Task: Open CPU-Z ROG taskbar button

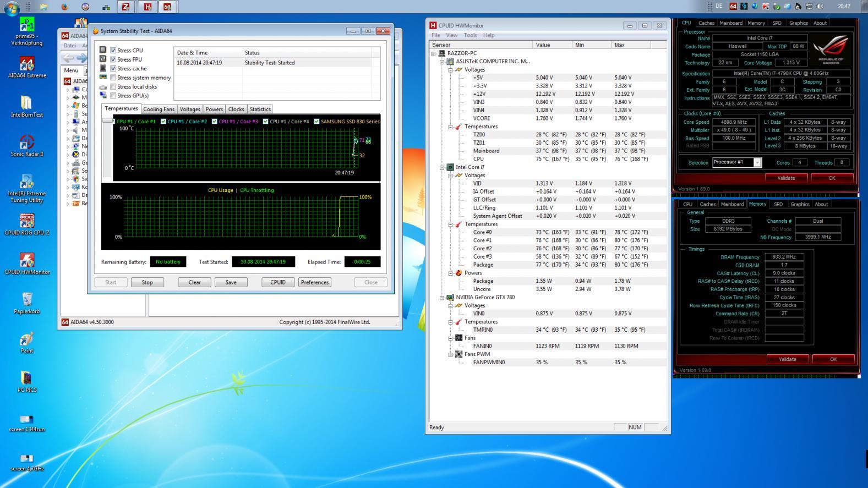Action: coord(126,7)
